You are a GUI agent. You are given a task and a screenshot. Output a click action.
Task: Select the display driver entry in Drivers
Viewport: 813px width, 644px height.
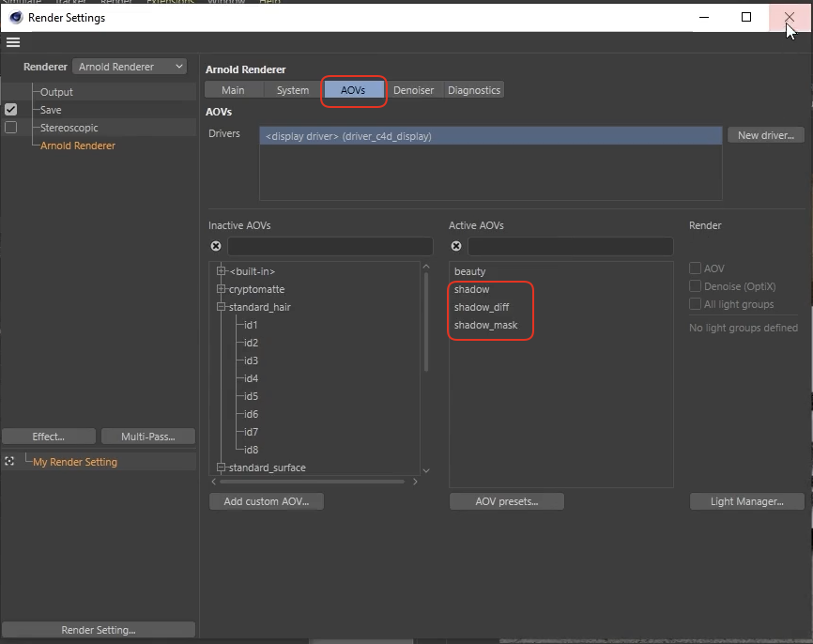click(490, 136)
